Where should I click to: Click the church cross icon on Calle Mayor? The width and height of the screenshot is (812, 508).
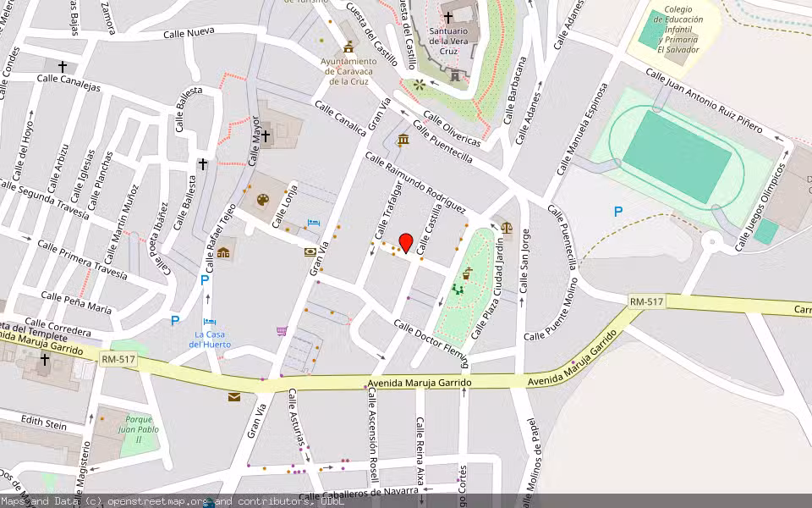coord(266,136)
